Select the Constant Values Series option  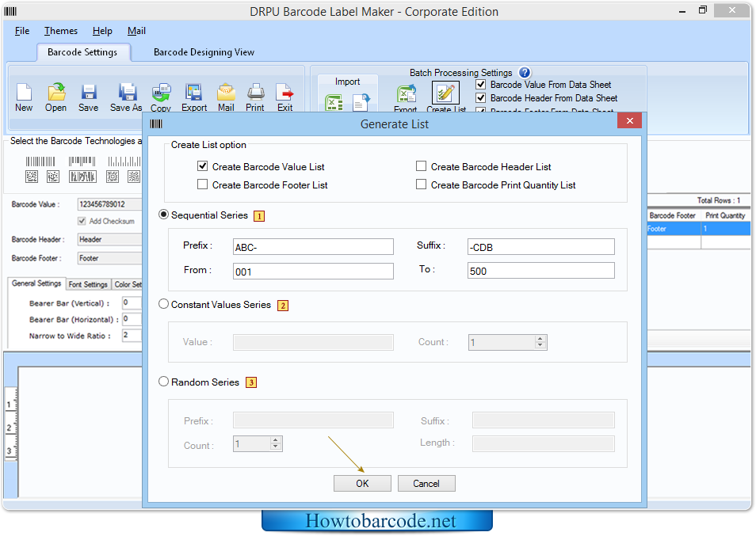pyautogui.click(x=164, y=304)
